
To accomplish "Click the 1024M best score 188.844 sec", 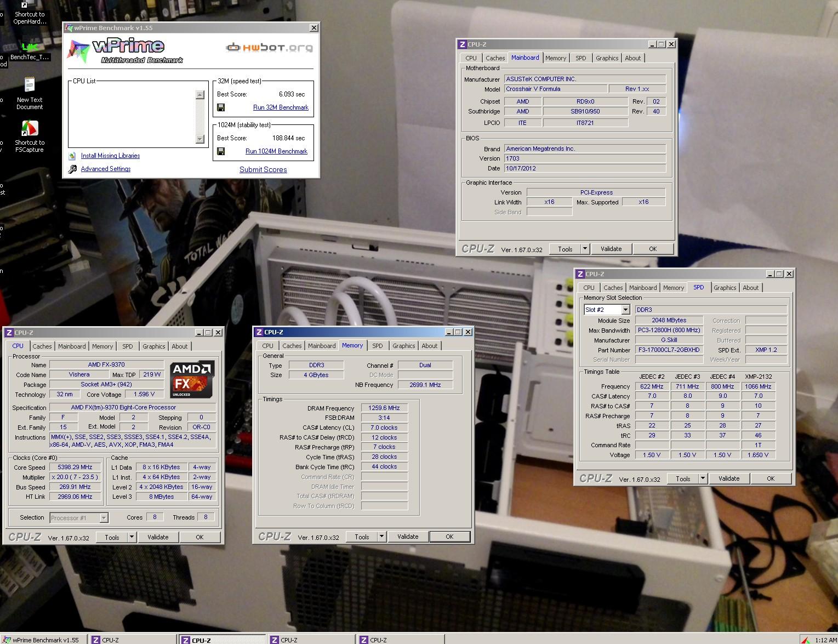I will 288,138.
